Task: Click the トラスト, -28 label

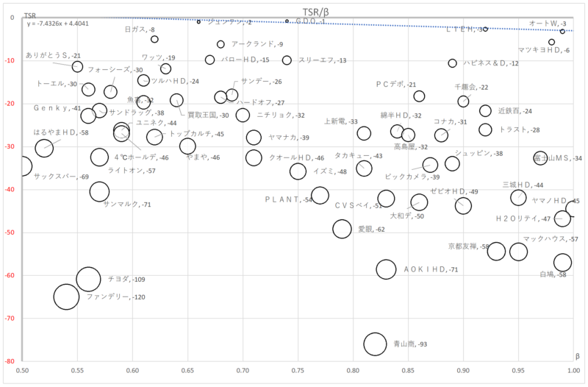Action: [520, 130]
